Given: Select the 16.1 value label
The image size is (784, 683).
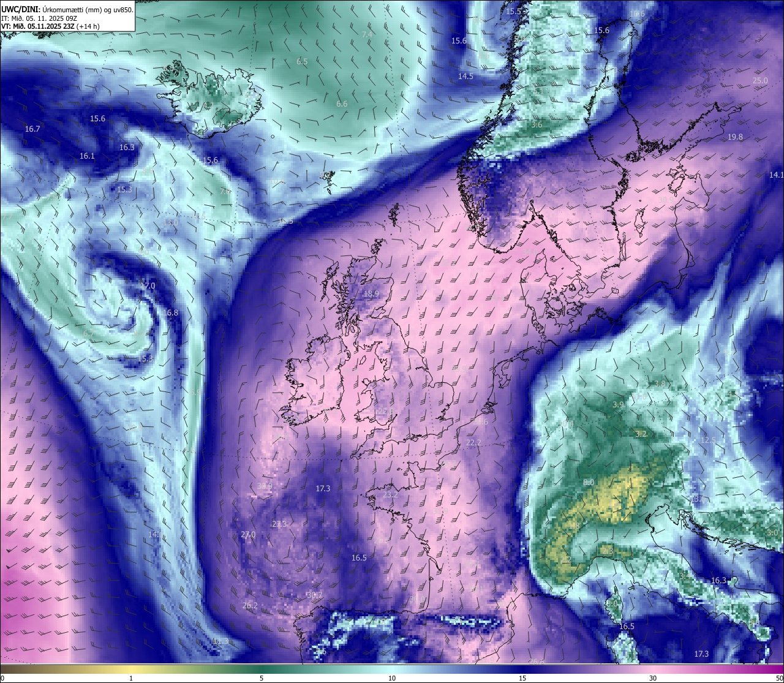Looking at the screenshot, I should point(87,156).
